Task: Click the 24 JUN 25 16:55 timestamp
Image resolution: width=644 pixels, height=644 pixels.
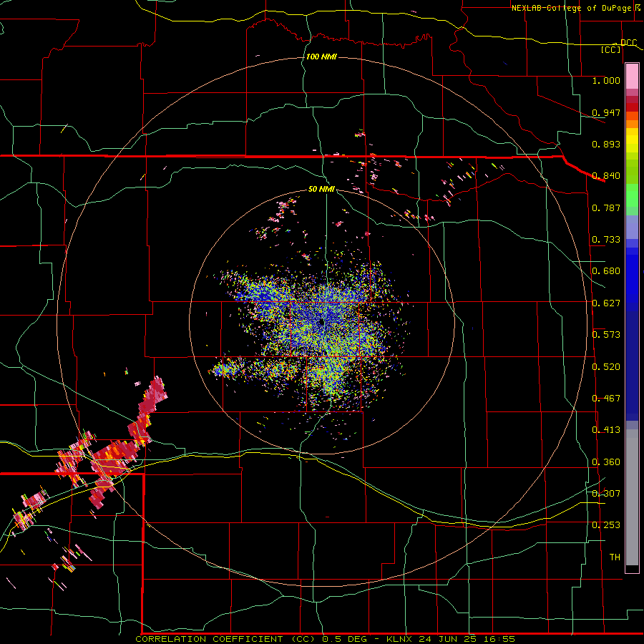Action: point(467,639)
